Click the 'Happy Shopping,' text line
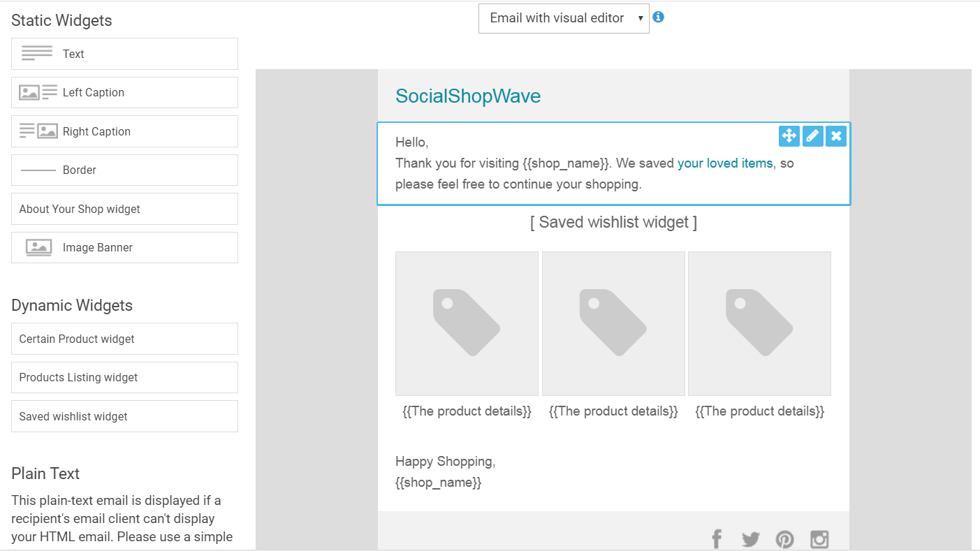The height and width of the screenshot is (551, 980). 446,462
